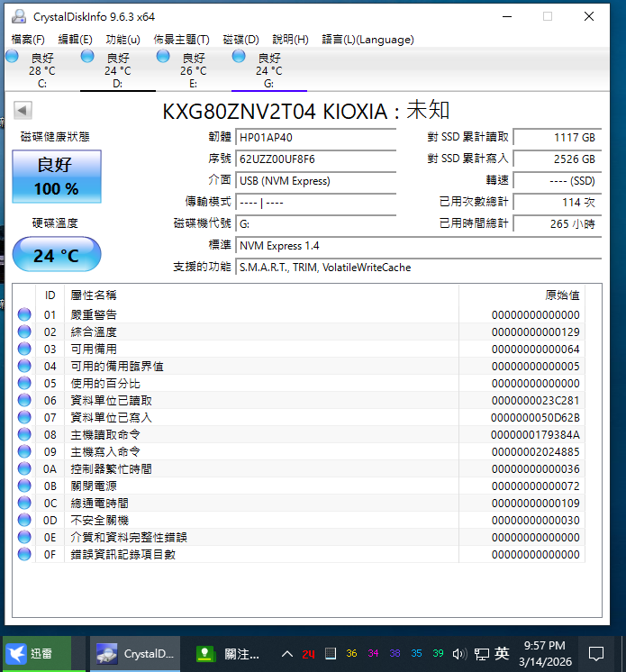Click total writes value 2526 GB
Screen dimensions: 626x672
coord(557,159)
